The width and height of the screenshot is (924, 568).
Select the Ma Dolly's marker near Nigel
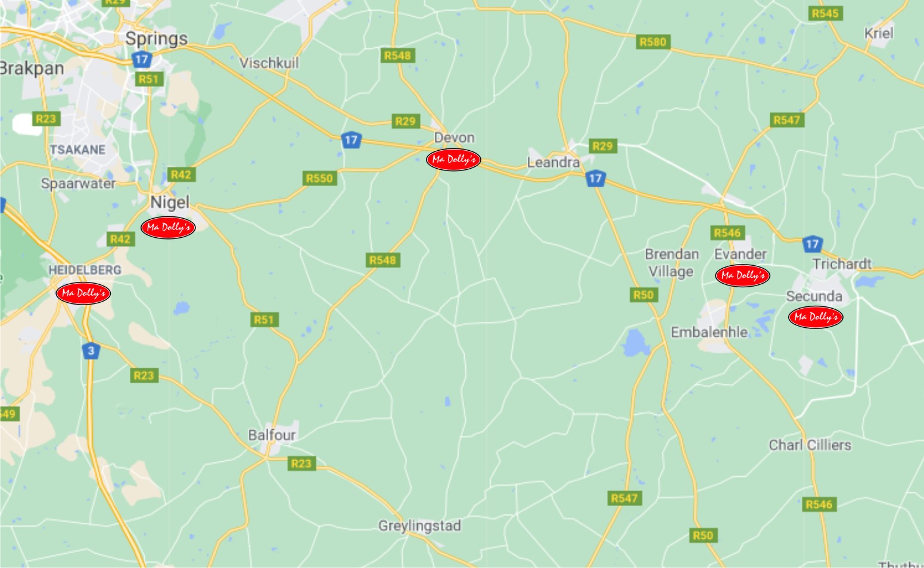[x=168, y=227]
